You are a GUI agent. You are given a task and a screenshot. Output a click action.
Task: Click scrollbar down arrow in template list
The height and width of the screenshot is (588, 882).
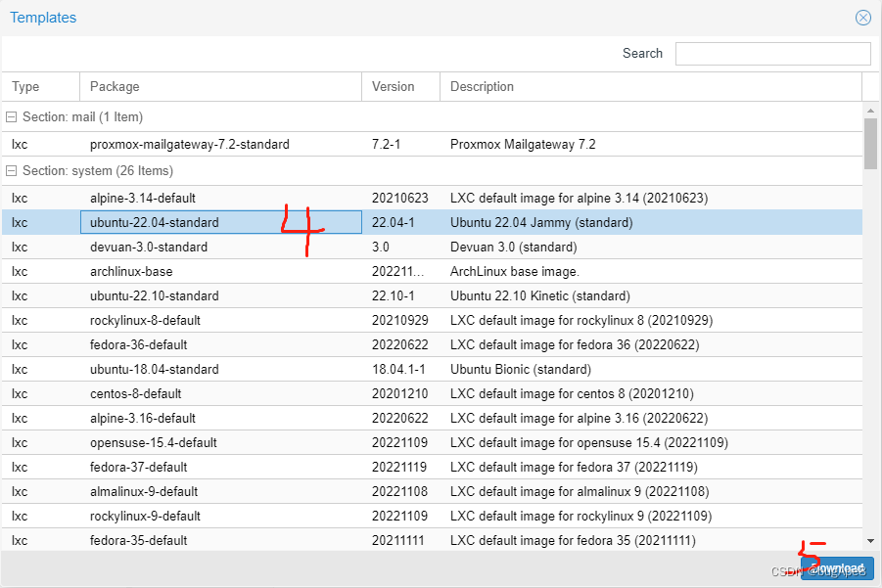coord(871,541)
